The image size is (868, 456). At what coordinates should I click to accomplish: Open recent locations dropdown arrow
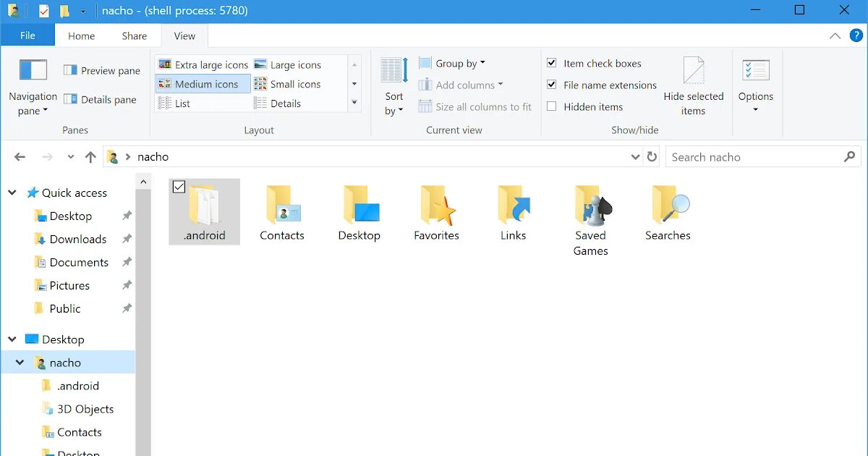70,157
